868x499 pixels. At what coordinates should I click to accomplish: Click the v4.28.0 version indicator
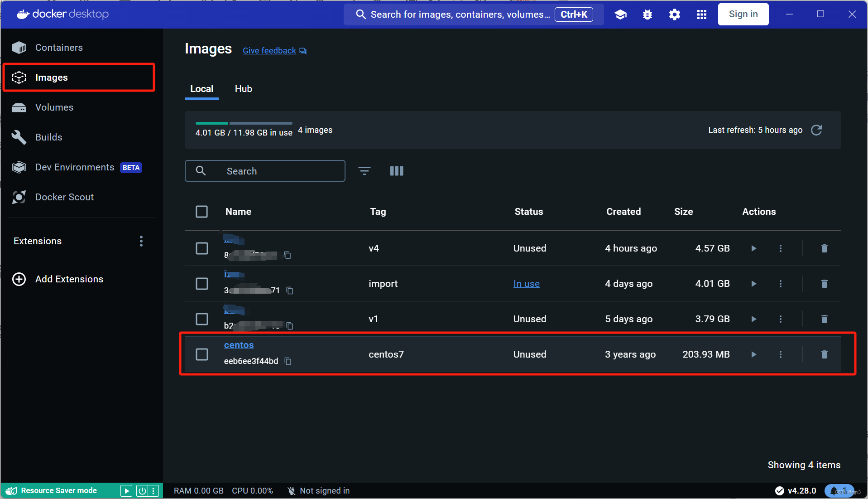(x=796, y=491)
